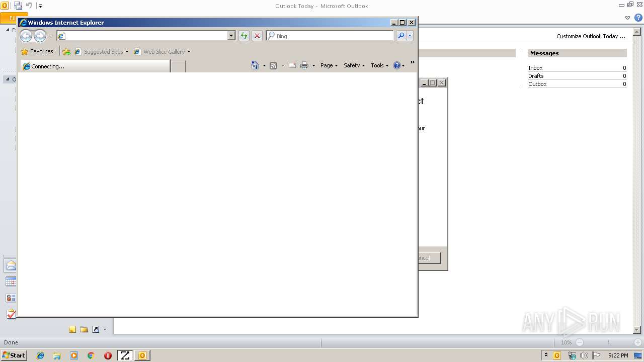Screen dimensions: 644x362
Task: Open the Outbox folder in Messages
Action: pyautogui.click(x=537, y=84)
